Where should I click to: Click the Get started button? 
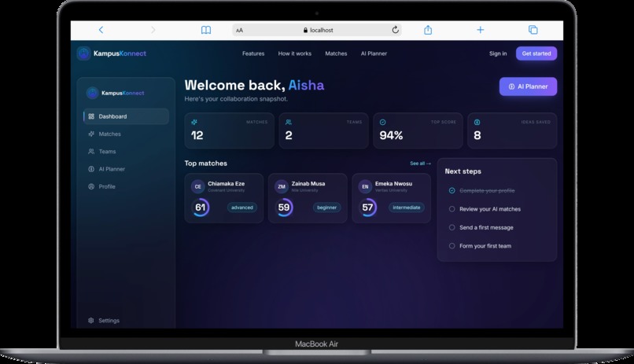point(536,53)
